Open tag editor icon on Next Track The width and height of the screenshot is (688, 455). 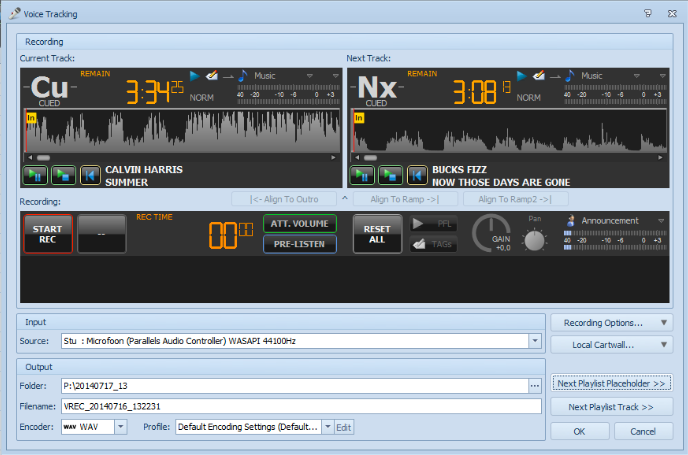pyautogui.click(x=538, y=75)
